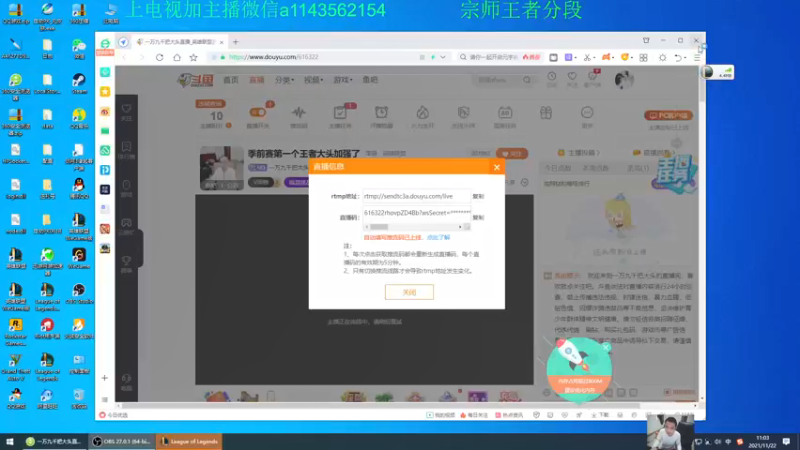Open a new browser tab
Image resolution: width=800 pixels, height=450 pixels.
click(235, 42)
